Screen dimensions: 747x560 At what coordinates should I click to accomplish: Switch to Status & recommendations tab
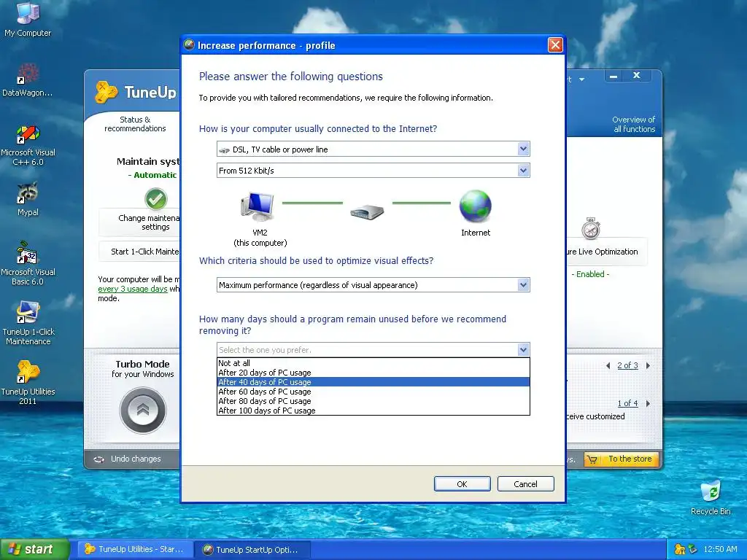(135, 124)
